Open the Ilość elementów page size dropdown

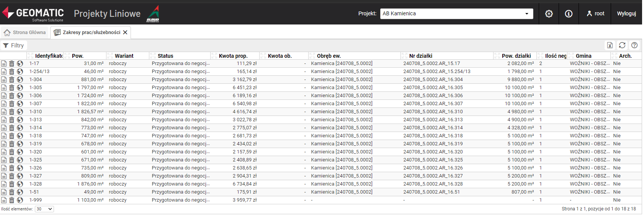[44, 209]
